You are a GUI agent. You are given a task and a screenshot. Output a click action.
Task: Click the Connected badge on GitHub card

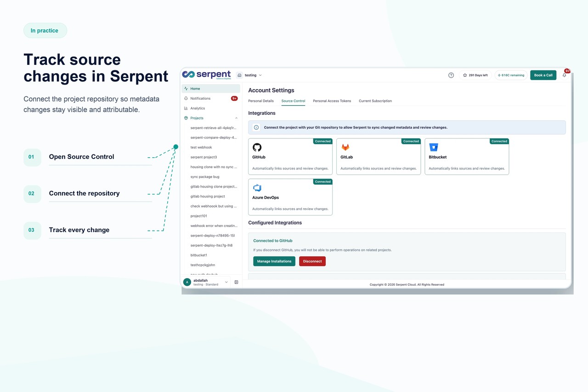coord(322,141)
